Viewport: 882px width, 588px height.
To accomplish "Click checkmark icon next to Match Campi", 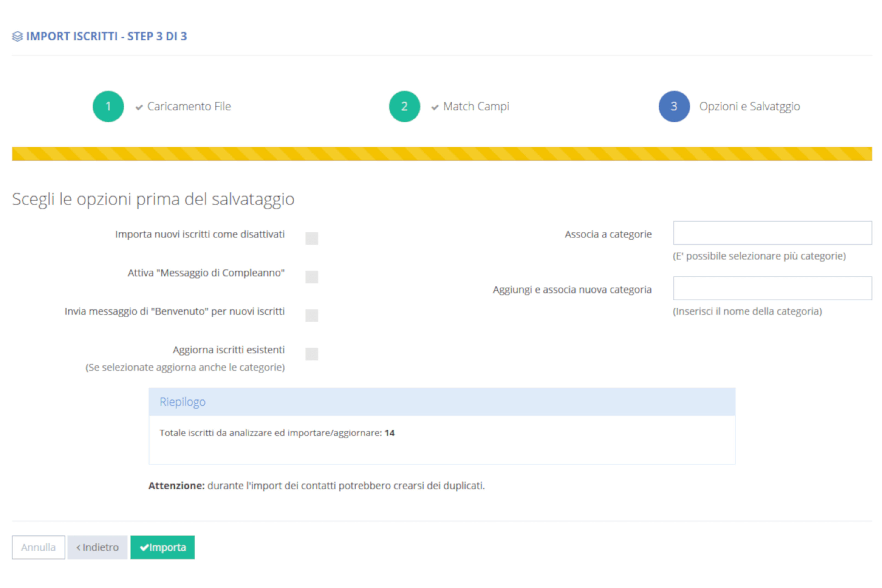I will click(x=435, y=108).
